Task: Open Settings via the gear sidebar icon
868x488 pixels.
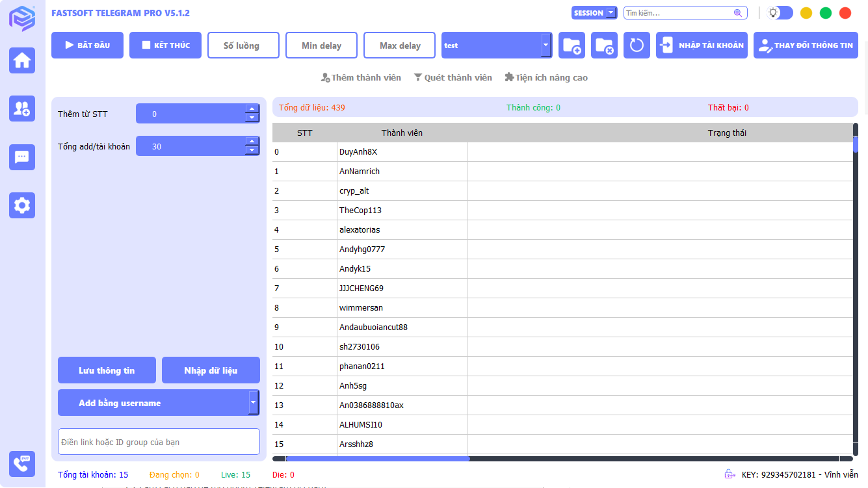Action: click(22, 205)
